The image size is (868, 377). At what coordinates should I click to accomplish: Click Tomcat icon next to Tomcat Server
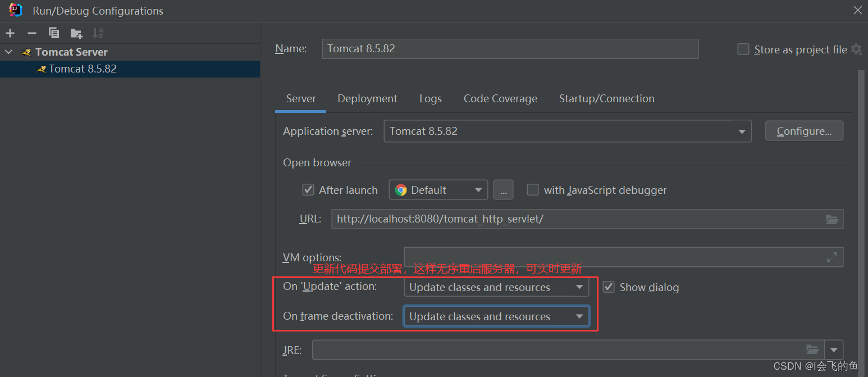click(x=26, y=52)
